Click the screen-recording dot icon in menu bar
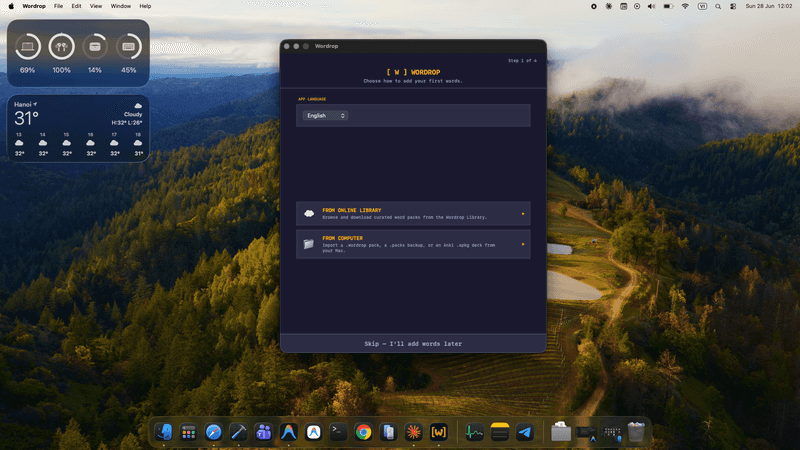800x450 pixels. pyautogui.click(x=594, y=6)
